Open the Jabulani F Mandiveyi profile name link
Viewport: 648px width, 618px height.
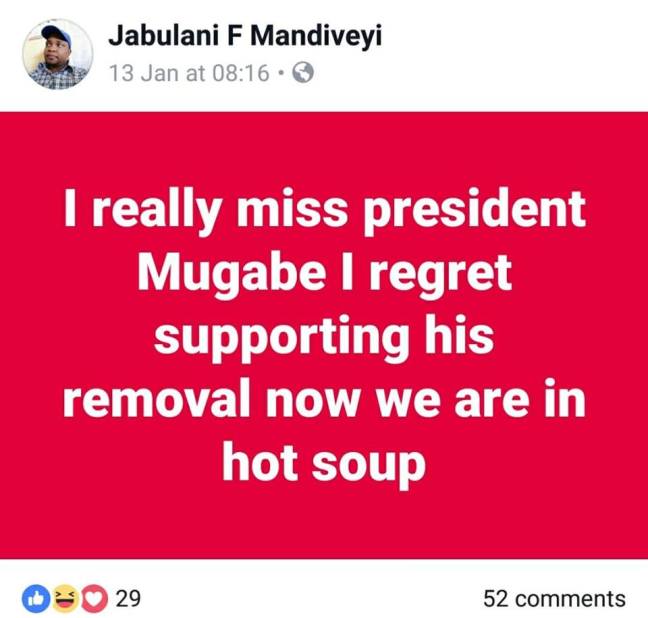pyautogui.click(x=245, y=36)
